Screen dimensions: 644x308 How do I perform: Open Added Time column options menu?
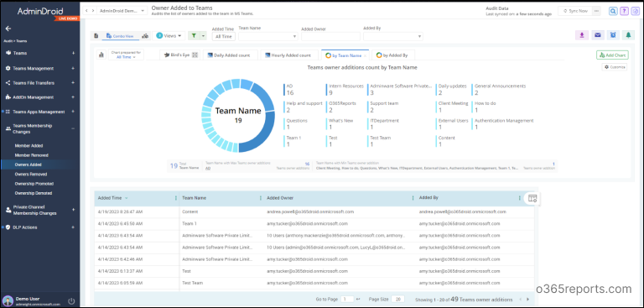click(177, 198)
